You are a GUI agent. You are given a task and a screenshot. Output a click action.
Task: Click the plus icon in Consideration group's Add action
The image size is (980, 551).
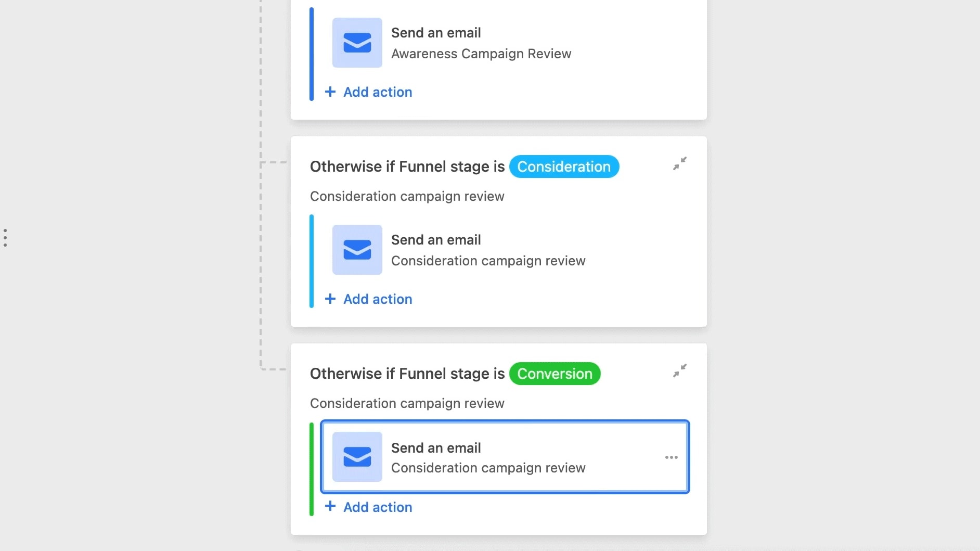(x=330, y=299)
